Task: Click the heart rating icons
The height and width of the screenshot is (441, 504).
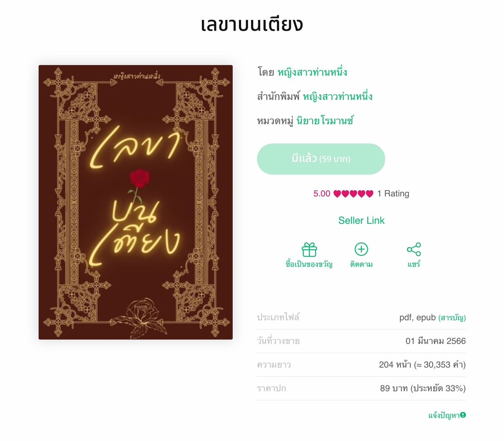Action: coord(353,194)
